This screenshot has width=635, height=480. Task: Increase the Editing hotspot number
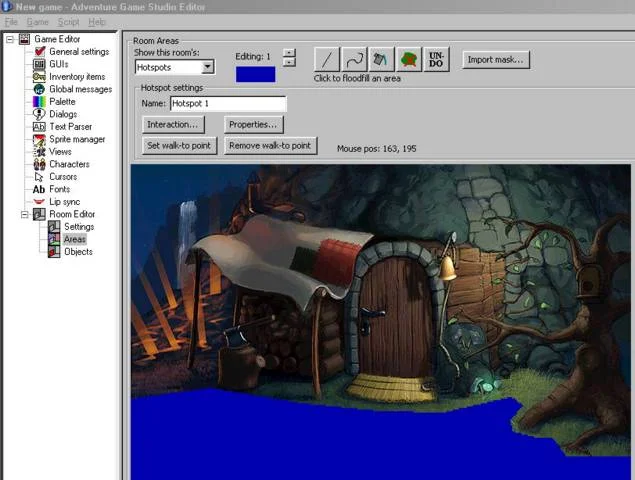pos(289,53)
